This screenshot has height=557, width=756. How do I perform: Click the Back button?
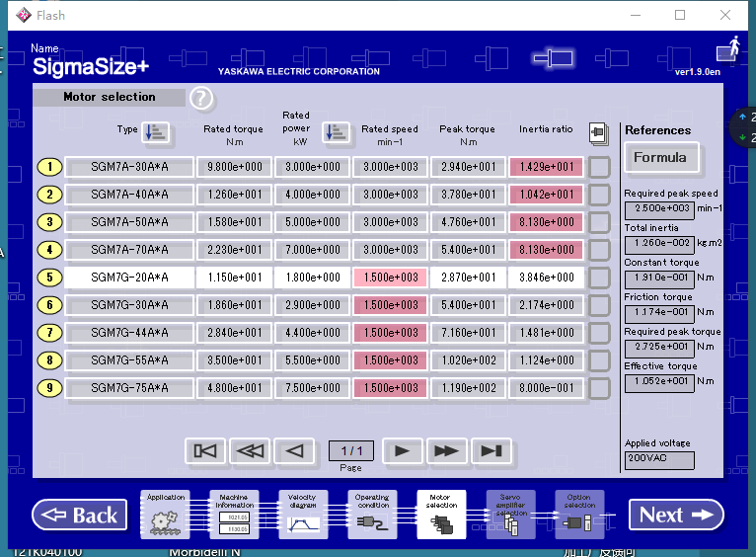point(80,516)
